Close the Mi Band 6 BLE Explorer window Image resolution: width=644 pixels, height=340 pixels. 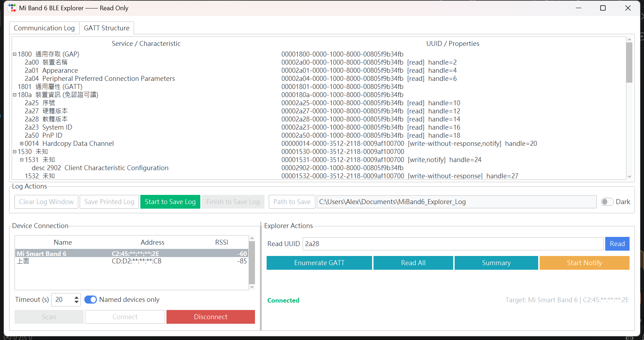[628, 8]
